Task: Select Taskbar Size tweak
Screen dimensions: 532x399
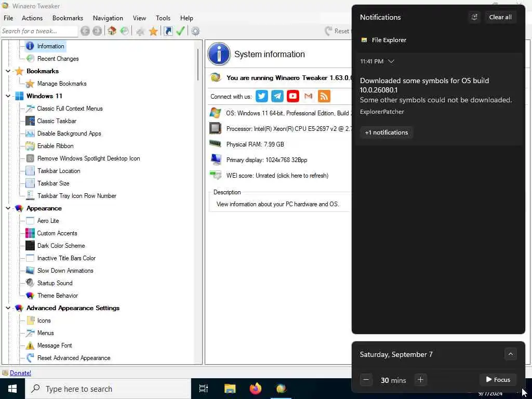Action: tap(54, 183)
